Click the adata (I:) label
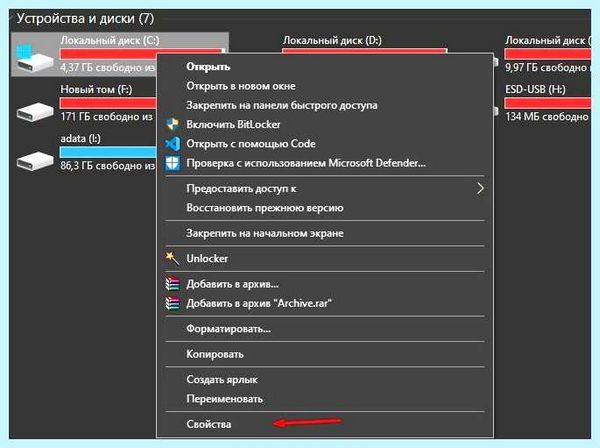 tap(80, 138)
